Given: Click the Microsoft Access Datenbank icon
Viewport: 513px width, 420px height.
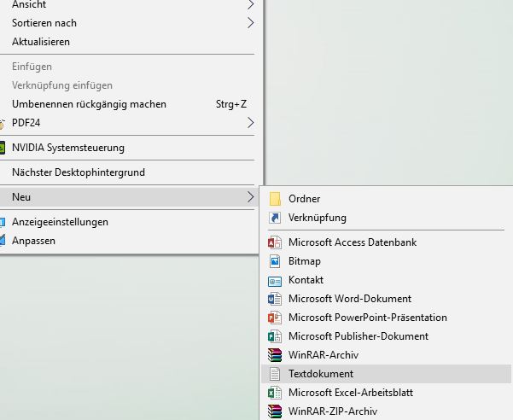Looking at the screenshot, I should [275, 242].
